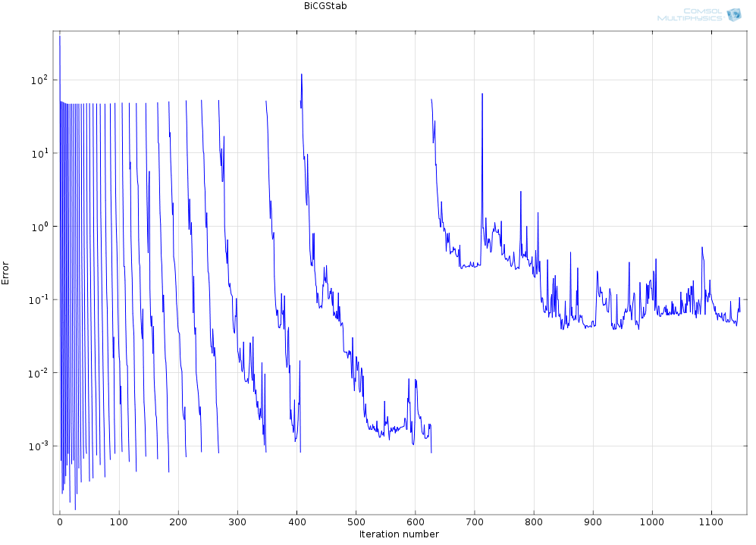Click the COMSOL cube logo icon
The height and width of the screenshot is (545, 756).
(x=733, y=14)
